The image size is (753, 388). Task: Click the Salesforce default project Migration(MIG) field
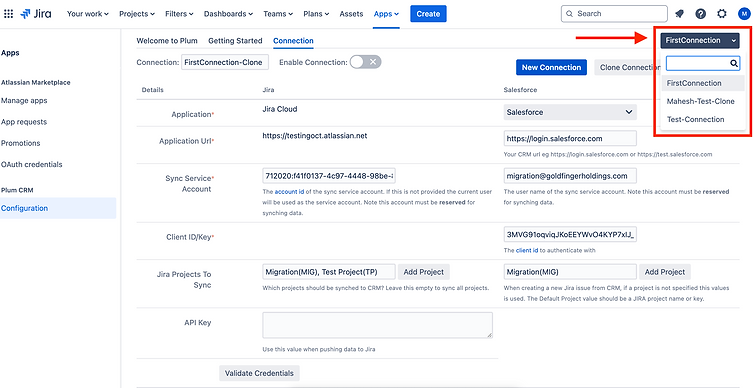click(570, 272)
